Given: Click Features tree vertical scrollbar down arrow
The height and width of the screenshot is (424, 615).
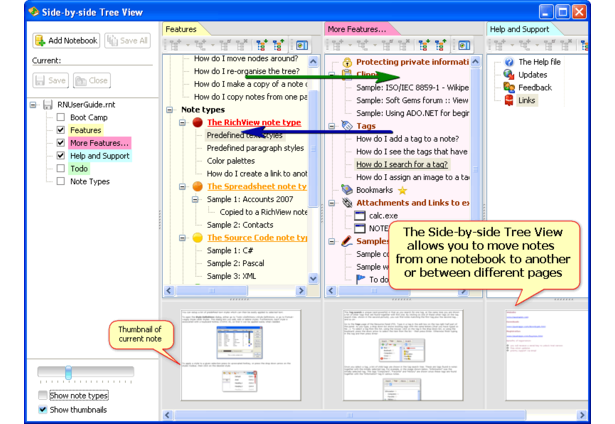Looking at the screenshot, I should pos(313,278).
